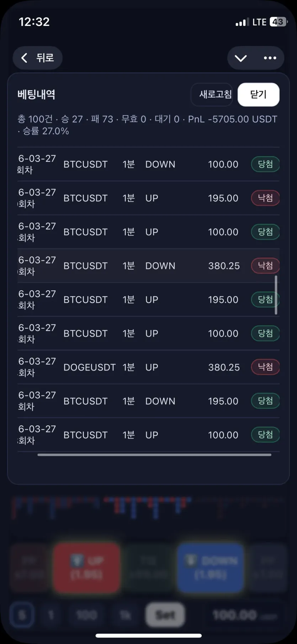Tap the 당첨 badge on last row

point(265,435)
